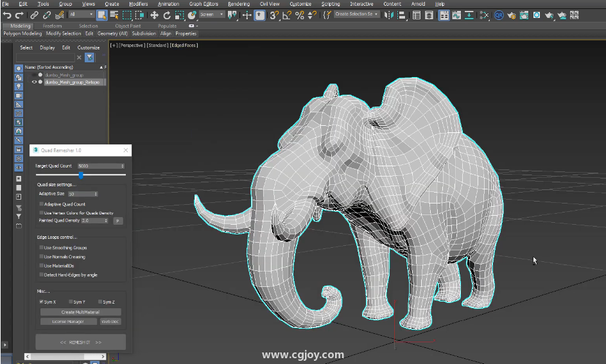Open the All selection filter dropdown
Screen dimensions: 606x364
(82, 14)
